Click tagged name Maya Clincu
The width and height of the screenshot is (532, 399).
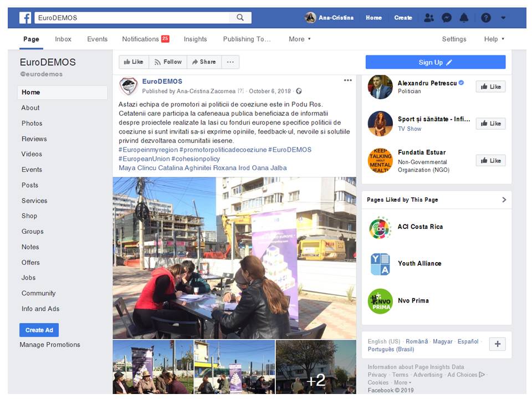pos(137,168)
